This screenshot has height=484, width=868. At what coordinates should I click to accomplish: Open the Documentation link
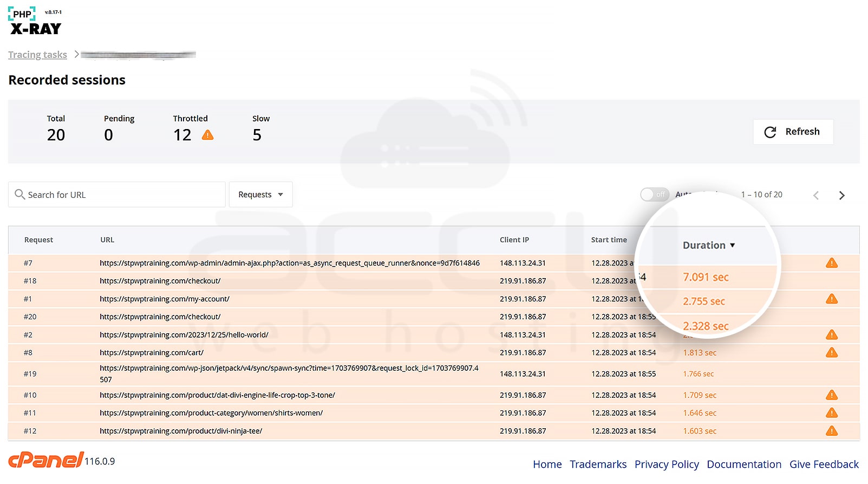[744, 464]
